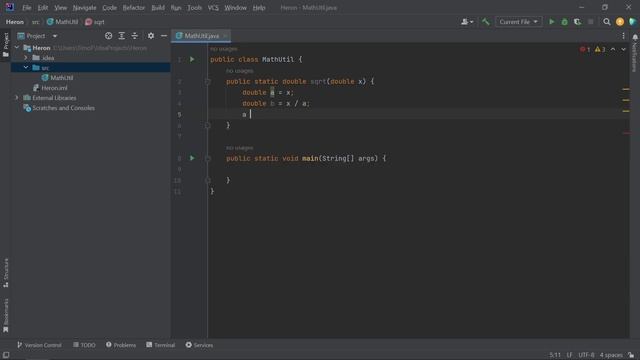640x360 pixels.
Task: Close the MathUtil.java editor tab
Action: coord(225,36)
